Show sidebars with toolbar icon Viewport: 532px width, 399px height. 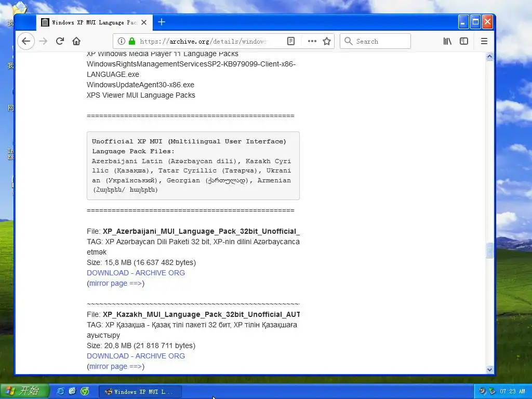pyautogui.click(x=464, y=41)
